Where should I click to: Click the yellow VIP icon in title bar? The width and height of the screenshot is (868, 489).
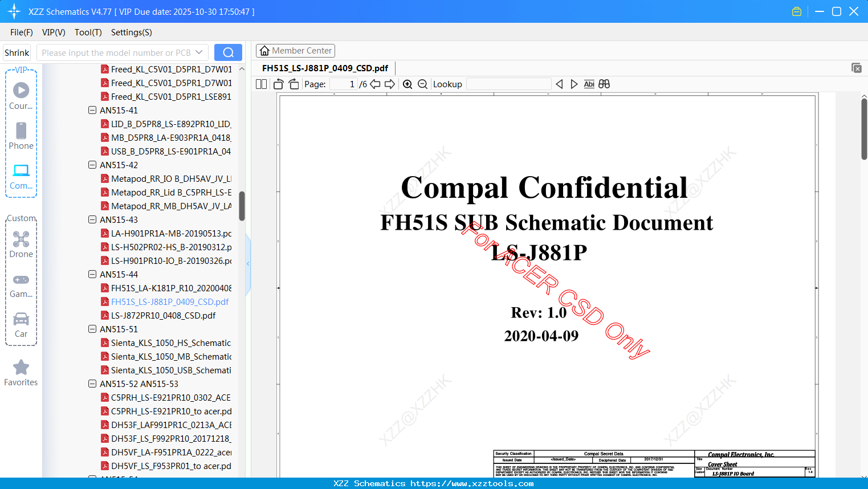coord(797,11)
